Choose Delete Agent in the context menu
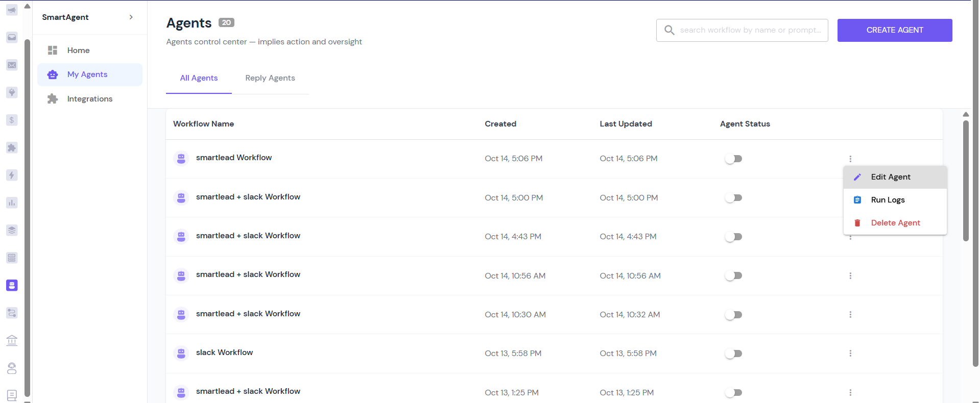Viewport: 980px width, 403px height. click(895, 223)
